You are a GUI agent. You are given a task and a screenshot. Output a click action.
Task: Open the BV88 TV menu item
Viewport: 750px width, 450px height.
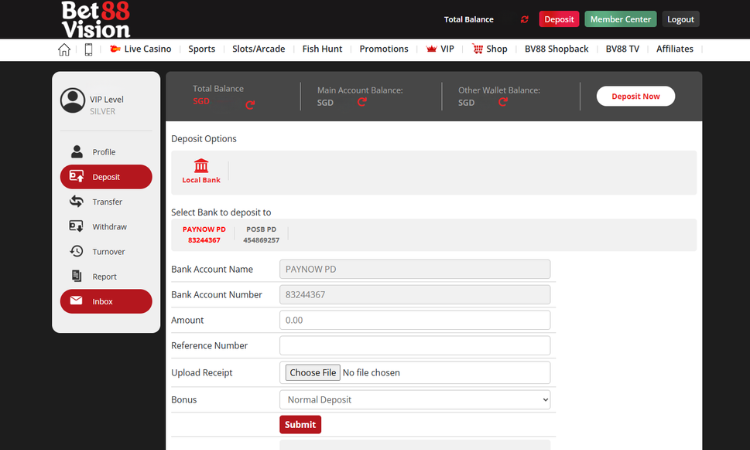622,49
